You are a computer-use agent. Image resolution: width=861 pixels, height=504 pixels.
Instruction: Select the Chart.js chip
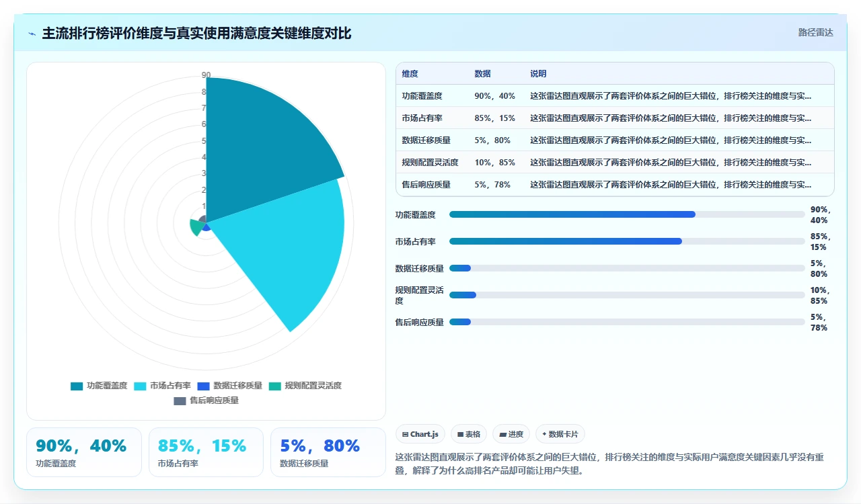420,434
